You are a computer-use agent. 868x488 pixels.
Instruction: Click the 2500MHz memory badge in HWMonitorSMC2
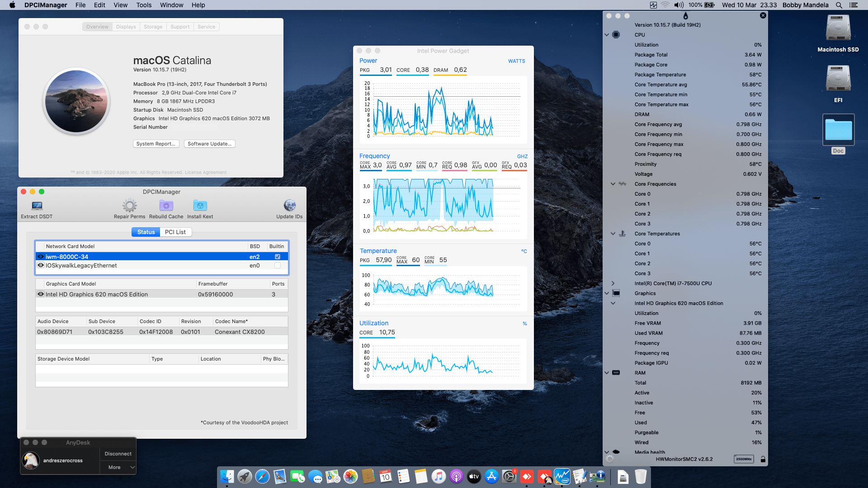click(744, 459)
